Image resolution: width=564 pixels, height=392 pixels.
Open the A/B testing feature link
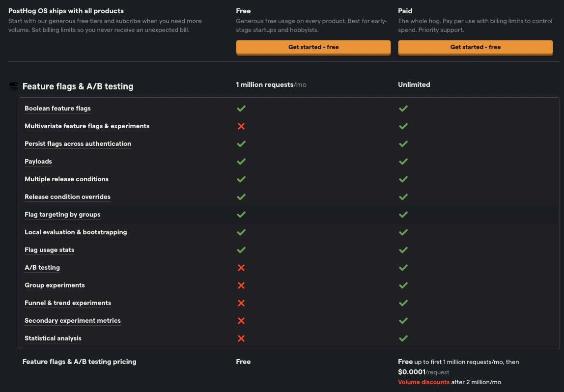coord(42,268)
